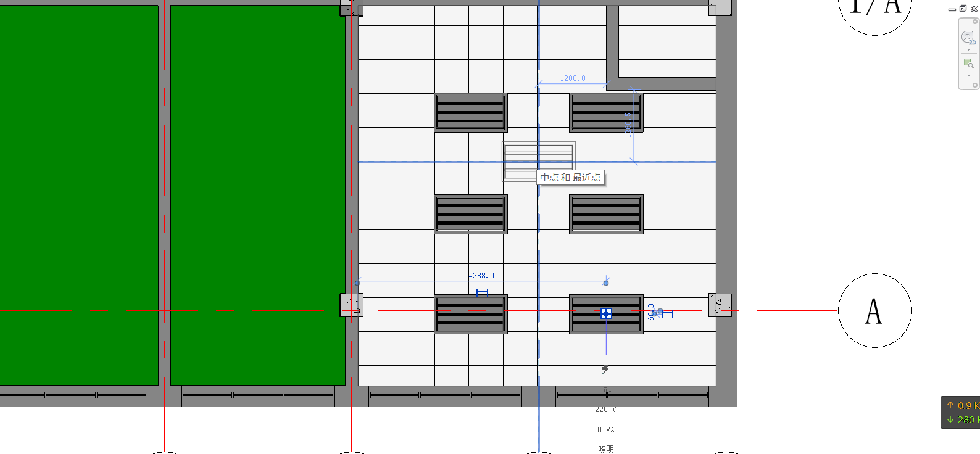Minimize the view window

952,9
